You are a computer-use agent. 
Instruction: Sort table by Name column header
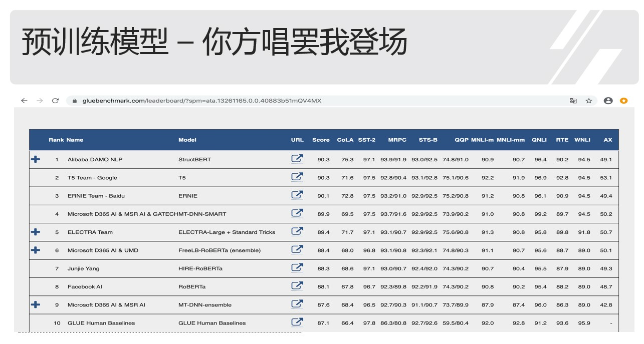75,140
